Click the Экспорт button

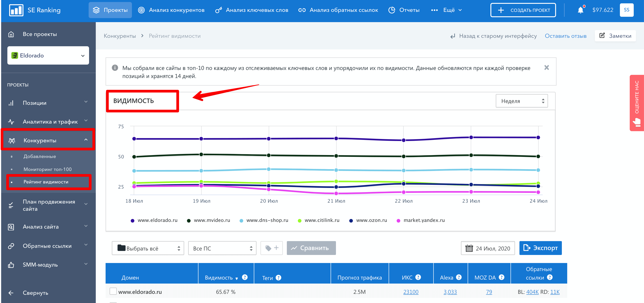(540, 248)
